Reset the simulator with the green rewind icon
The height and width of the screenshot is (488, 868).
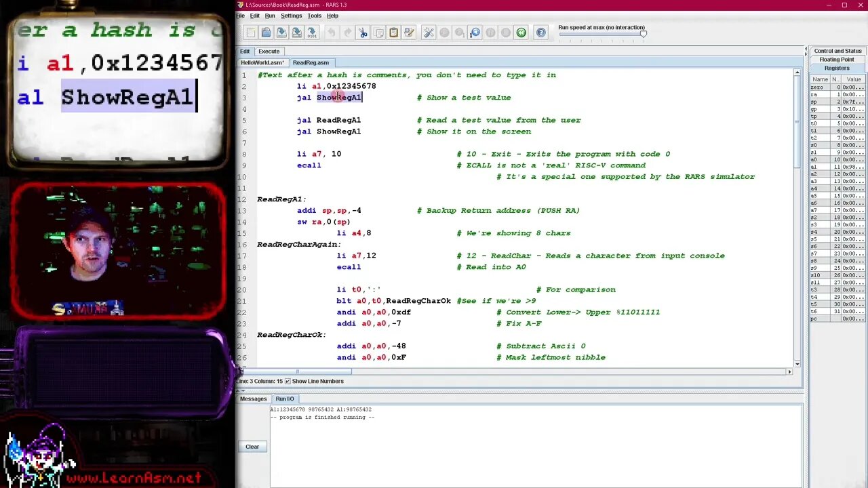point(521,33)
